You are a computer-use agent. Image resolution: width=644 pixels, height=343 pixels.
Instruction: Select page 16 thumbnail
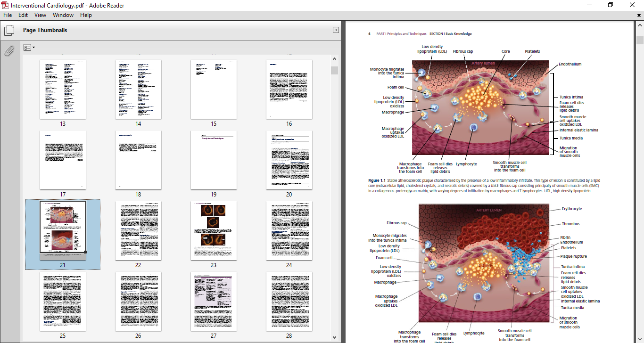[x=289, y=89]
